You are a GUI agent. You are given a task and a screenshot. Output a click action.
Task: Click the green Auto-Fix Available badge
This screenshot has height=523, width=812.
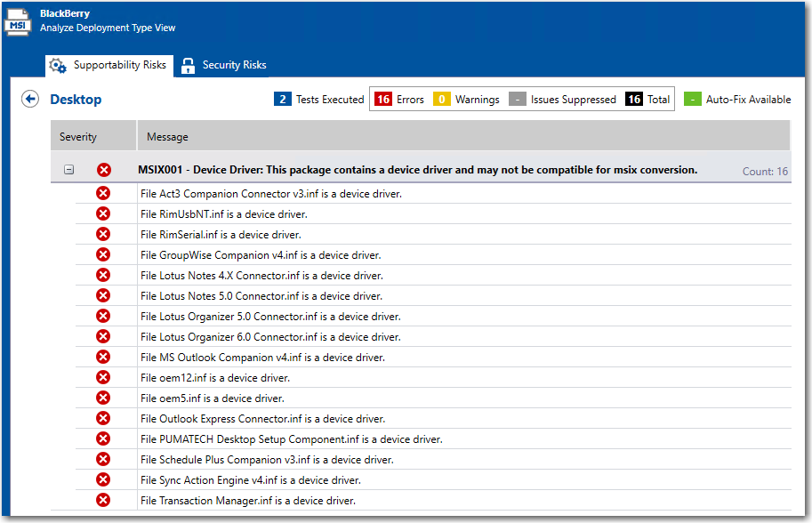[693, 100]
